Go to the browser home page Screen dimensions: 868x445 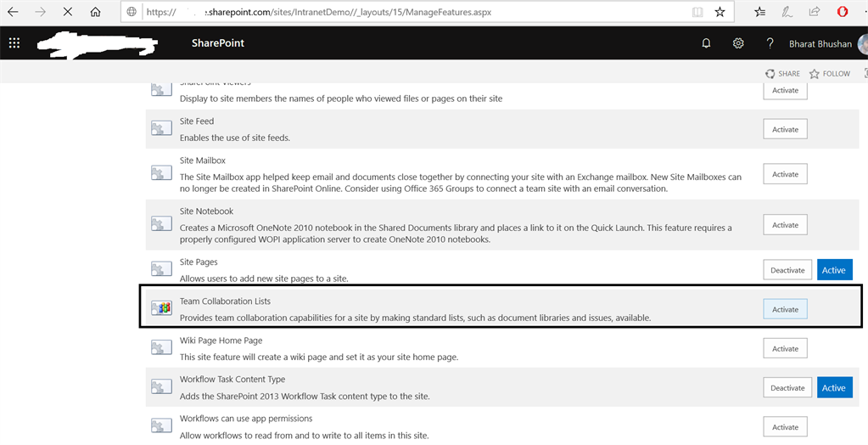(x=95, y=13)
